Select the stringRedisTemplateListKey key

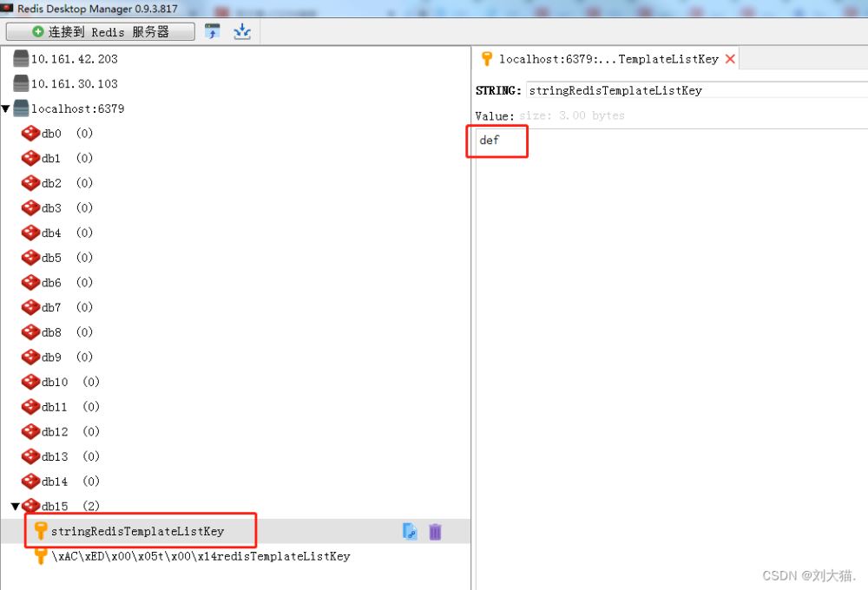coord(137,531)
